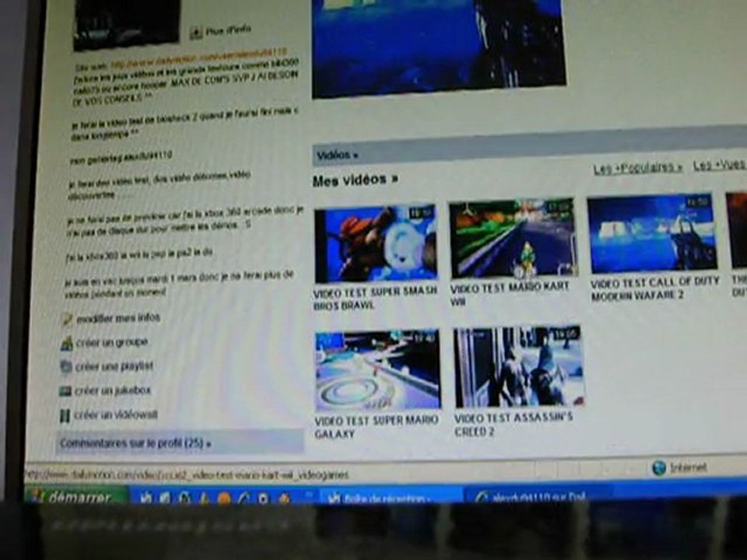This screenshot has height=560, width=747.
Task: Click the 'Plus d'info' link
Action: (228, 30)
